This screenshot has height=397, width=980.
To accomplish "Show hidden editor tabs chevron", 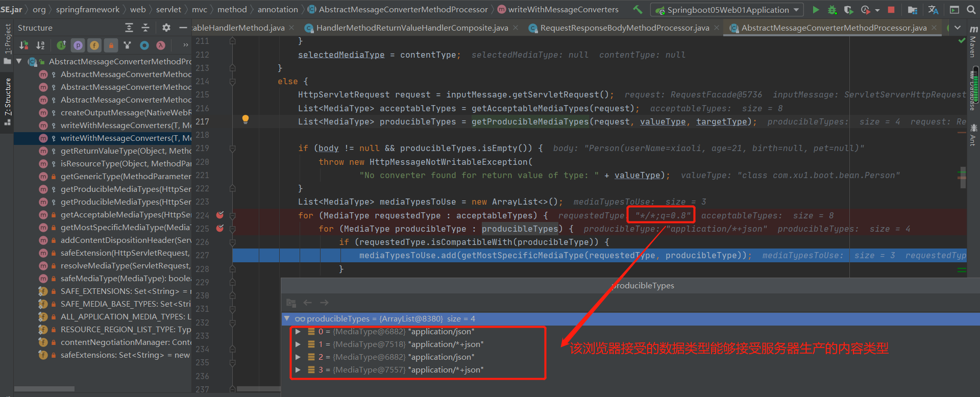I will coord(958,28).
